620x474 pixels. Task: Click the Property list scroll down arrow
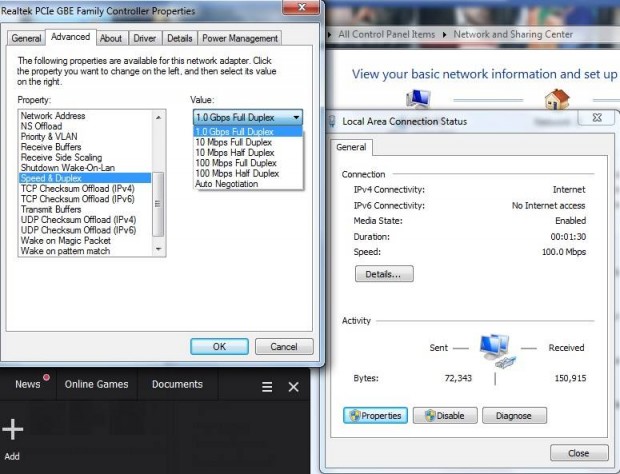(x=158, y=249)
